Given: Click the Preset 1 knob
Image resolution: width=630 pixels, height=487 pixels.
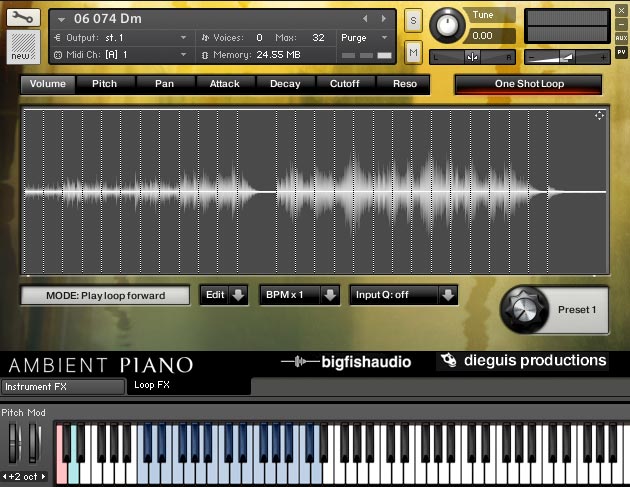Looking at the screenshot, I should [x=524, y=309].
